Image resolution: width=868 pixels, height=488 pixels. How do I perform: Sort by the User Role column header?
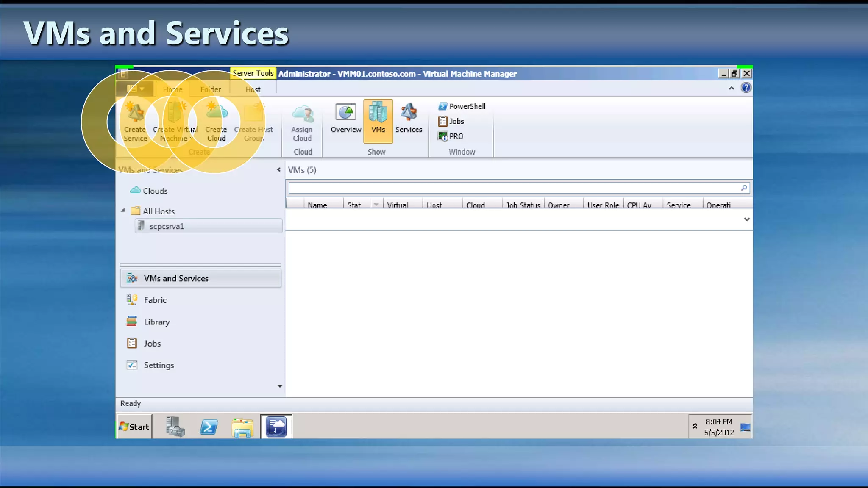(x=603, y=204)
